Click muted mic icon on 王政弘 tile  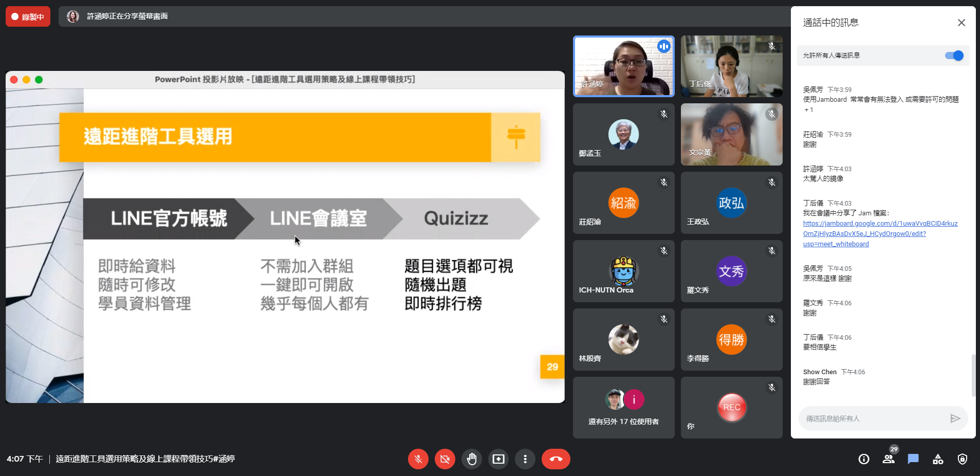772,182
